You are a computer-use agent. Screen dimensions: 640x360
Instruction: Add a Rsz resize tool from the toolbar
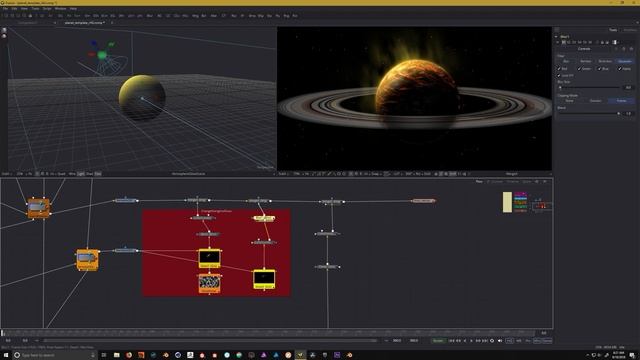234,16
